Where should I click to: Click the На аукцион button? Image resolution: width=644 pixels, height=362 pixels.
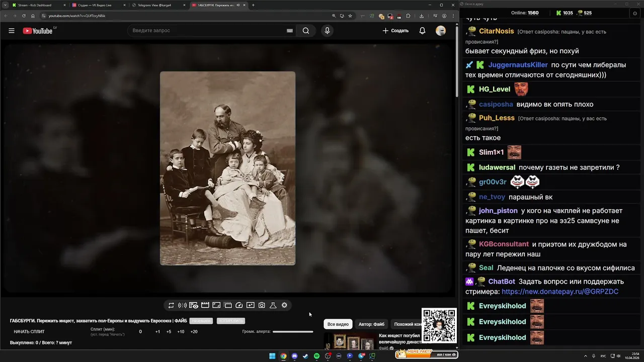[201, 321]
